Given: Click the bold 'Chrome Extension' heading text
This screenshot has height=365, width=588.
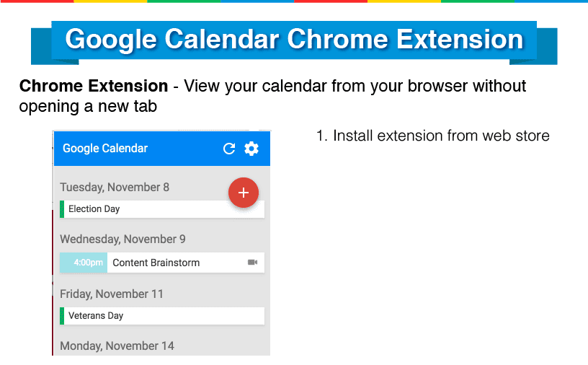Looking at the screenshot, I should click(94, 86).
